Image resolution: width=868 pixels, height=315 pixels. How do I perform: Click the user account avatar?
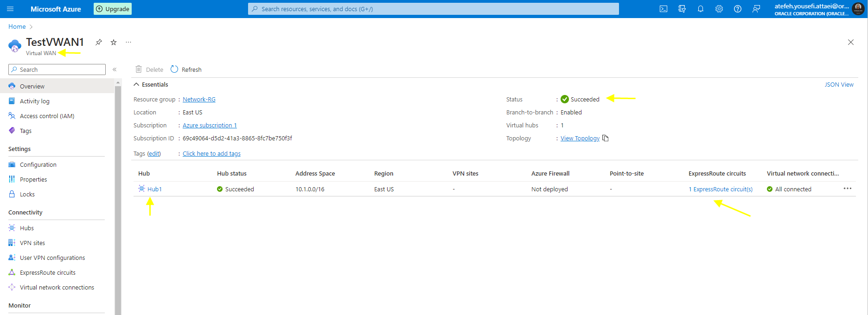[x=858, y=9]
